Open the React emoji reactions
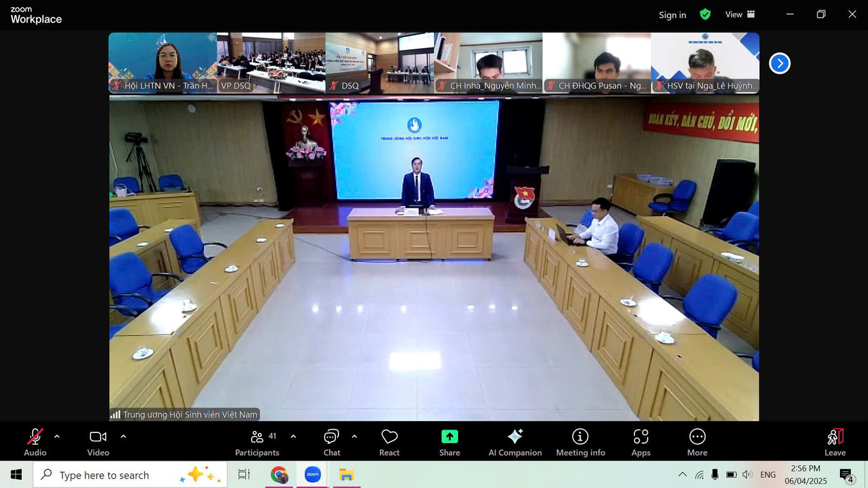This screenshot has width=868, height=488. pos(389,442)
